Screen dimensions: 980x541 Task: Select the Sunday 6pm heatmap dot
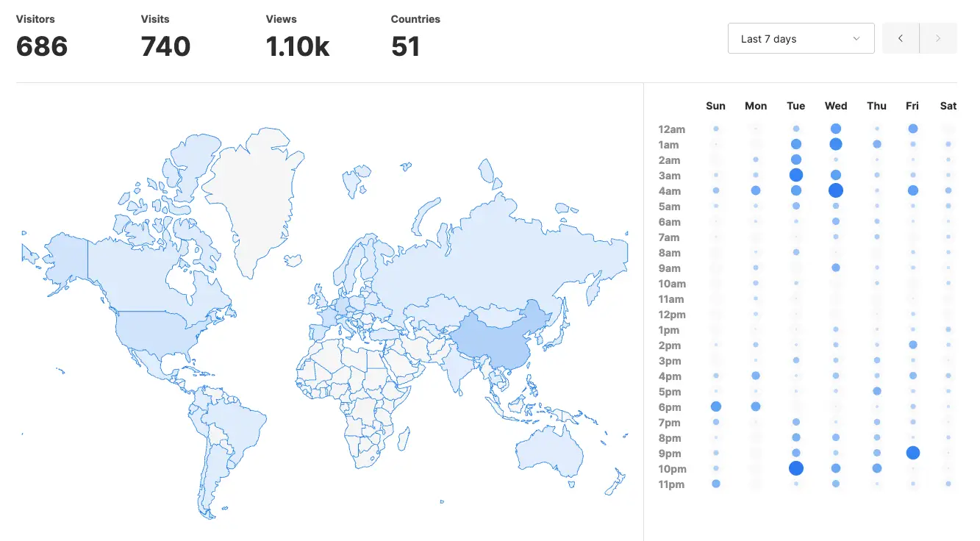click(x=715, y=406)
